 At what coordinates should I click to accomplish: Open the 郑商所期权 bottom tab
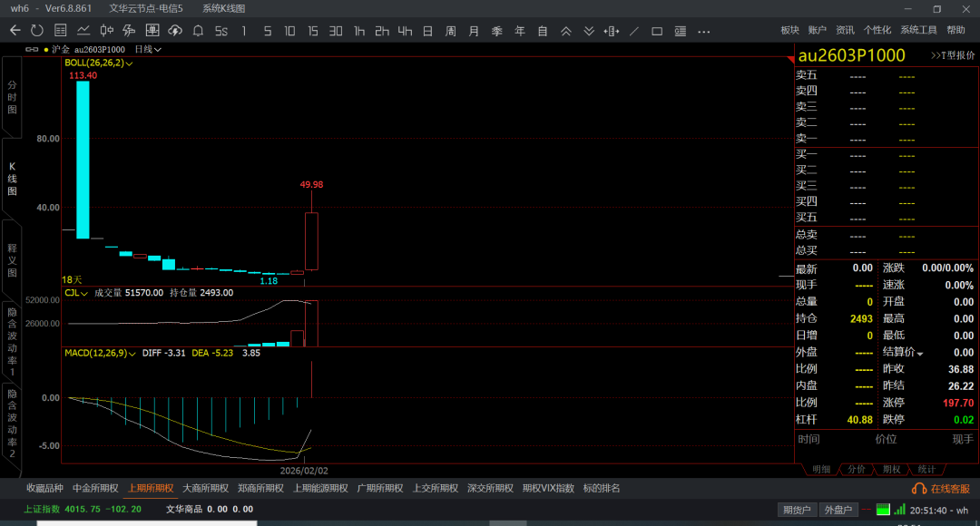click(x=260, y=489)
